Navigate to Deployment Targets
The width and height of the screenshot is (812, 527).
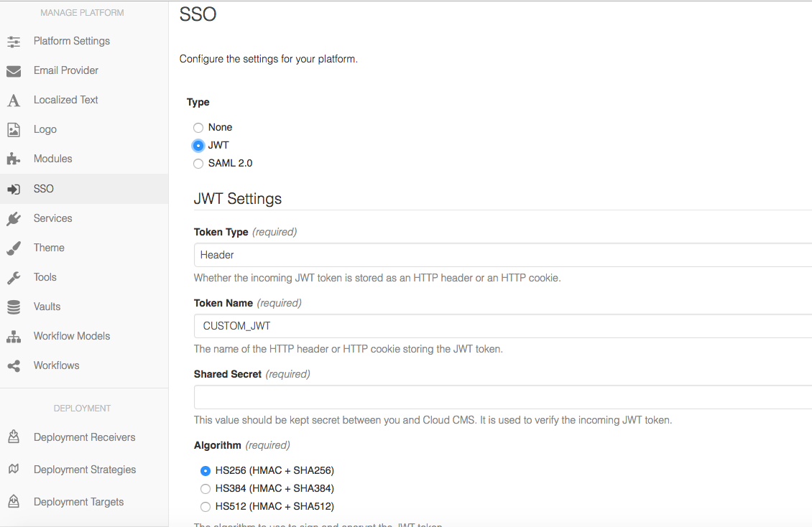pos(78,502)
